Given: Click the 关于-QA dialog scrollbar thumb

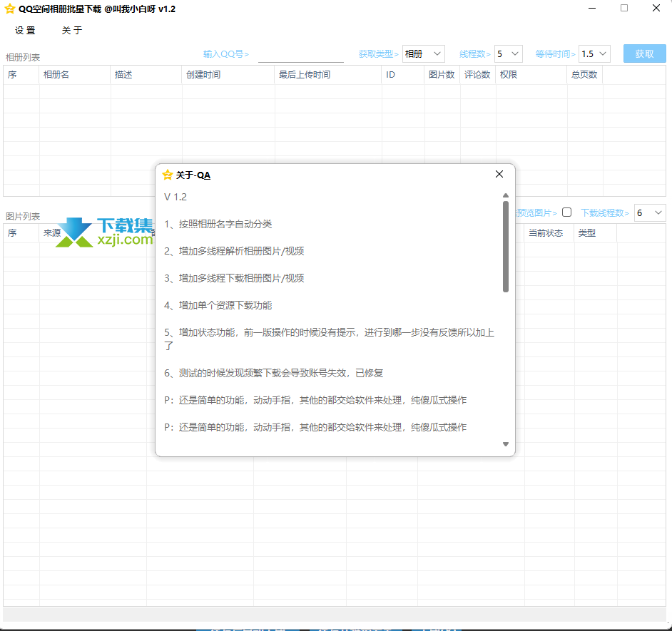Looking at the screenshot, I should pos(506,247).
